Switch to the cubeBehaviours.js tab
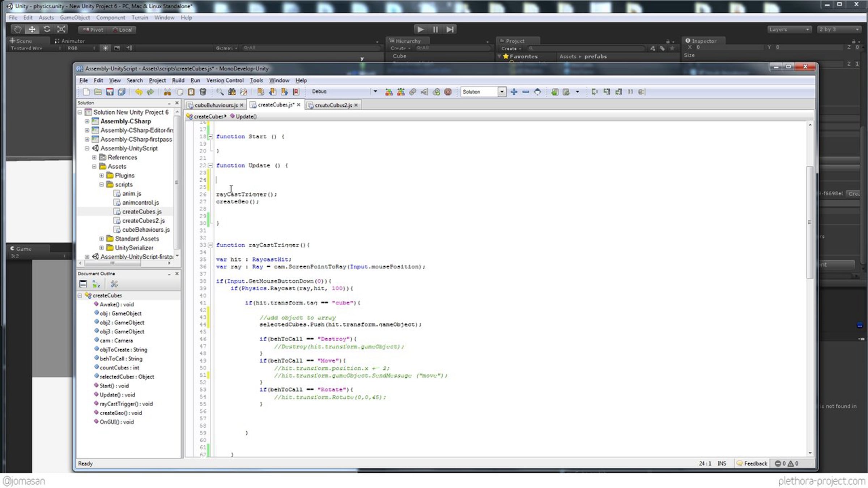Image resolution: width=868 pixels, height=488 pixels. tap(216, 105)
